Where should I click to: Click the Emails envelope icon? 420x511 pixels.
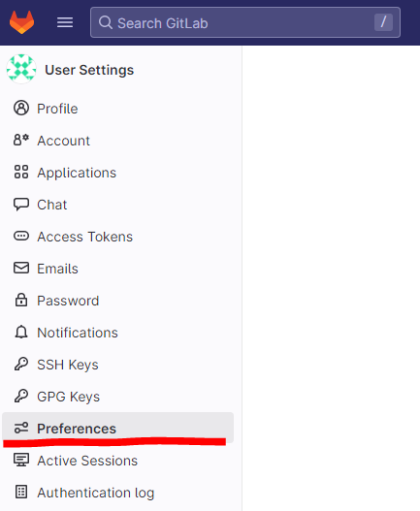21,268
